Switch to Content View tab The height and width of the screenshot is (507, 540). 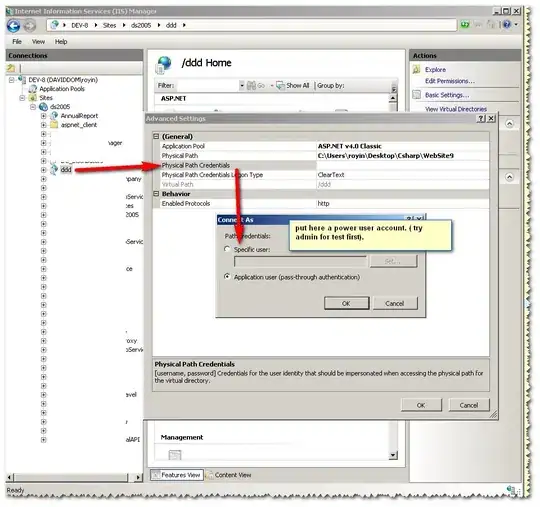pos(228,475)
